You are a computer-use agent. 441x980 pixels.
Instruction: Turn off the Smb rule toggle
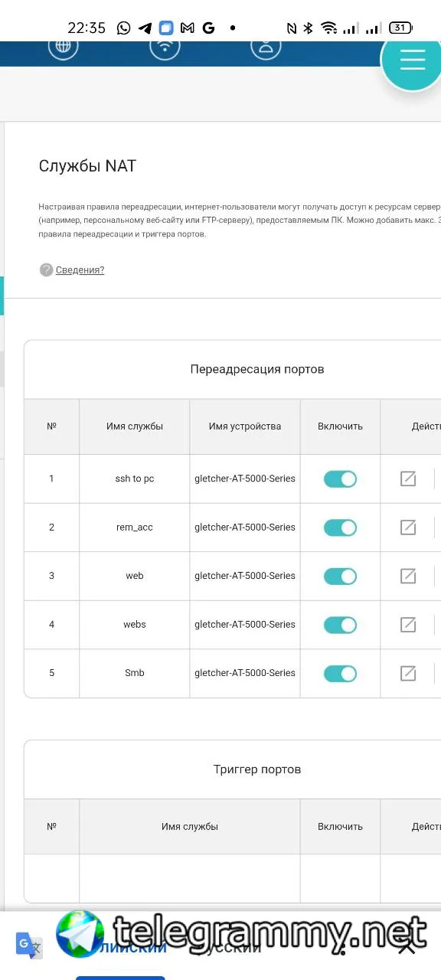[340, 673]
